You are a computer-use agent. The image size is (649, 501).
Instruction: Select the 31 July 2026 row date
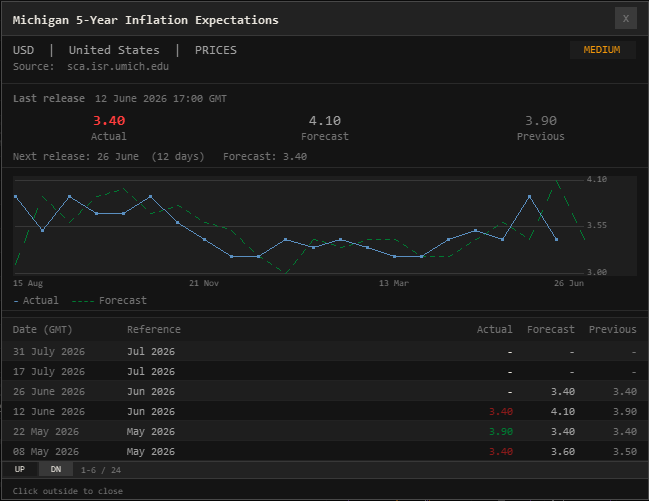point(49,352)
